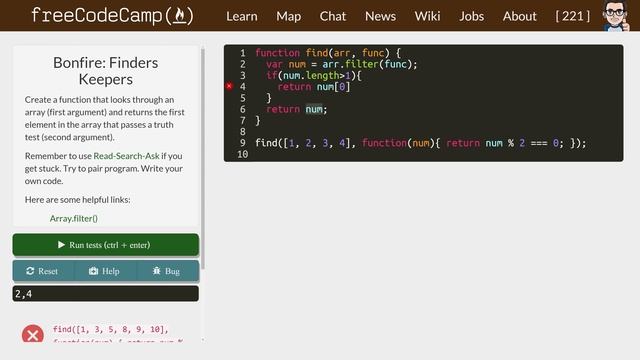Click 'find([1, 2, 3, 4]' call on line 9
Viewport: 640px width, 360px height.
302,143
